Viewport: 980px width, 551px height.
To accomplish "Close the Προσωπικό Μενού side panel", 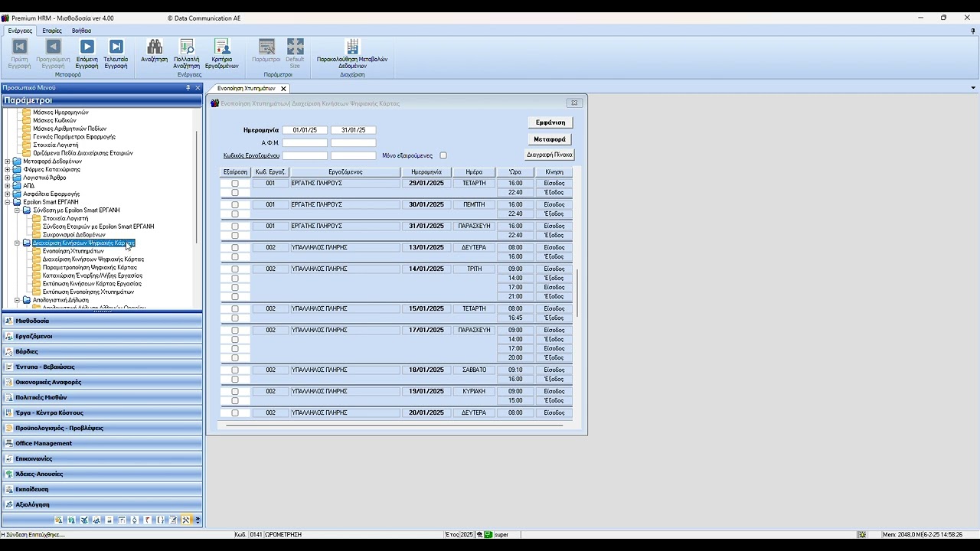I will (198, 88).
